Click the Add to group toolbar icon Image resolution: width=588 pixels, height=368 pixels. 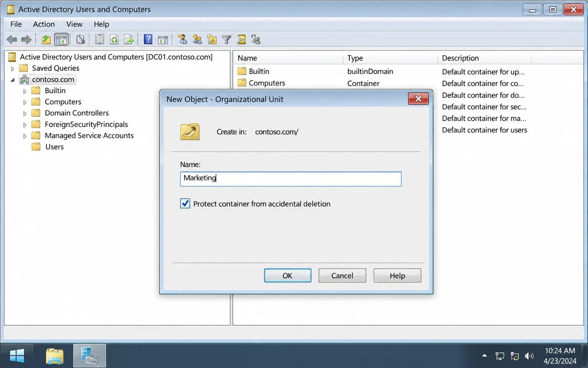(x=256, y=39)
